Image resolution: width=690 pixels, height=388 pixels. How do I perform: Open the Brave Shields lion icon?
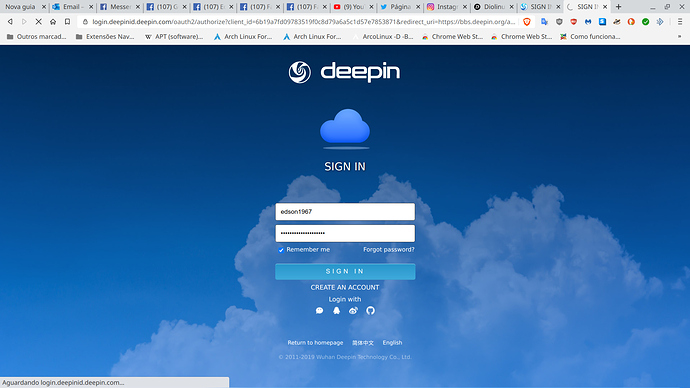(x=527, y=22)
